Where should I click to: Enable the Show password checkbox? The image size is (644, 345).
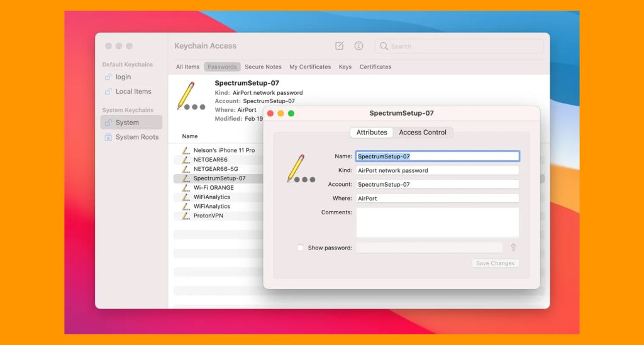[x=300, y=248]
